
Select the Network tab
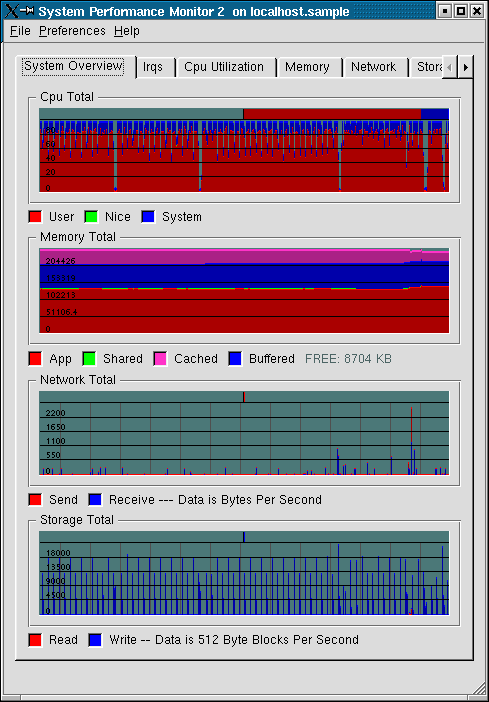click(373, 67)
